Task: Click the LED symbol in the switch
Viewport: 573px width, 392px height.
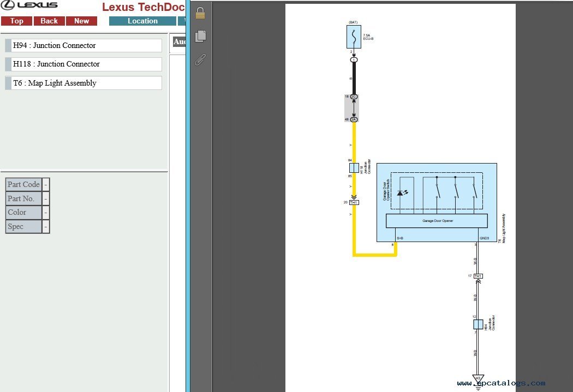Action: (x=402, y=192)
